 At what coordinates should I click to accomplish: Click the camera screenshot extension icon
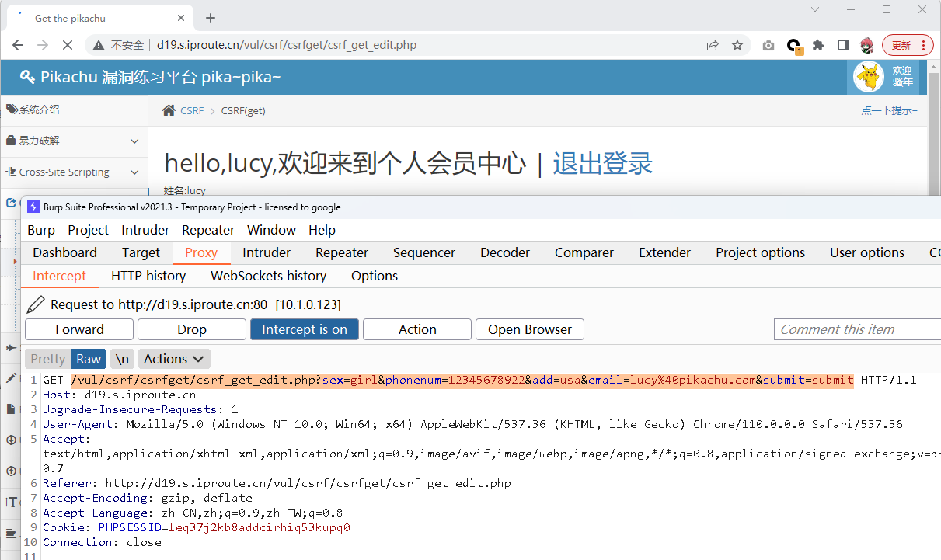pos(768,45)
